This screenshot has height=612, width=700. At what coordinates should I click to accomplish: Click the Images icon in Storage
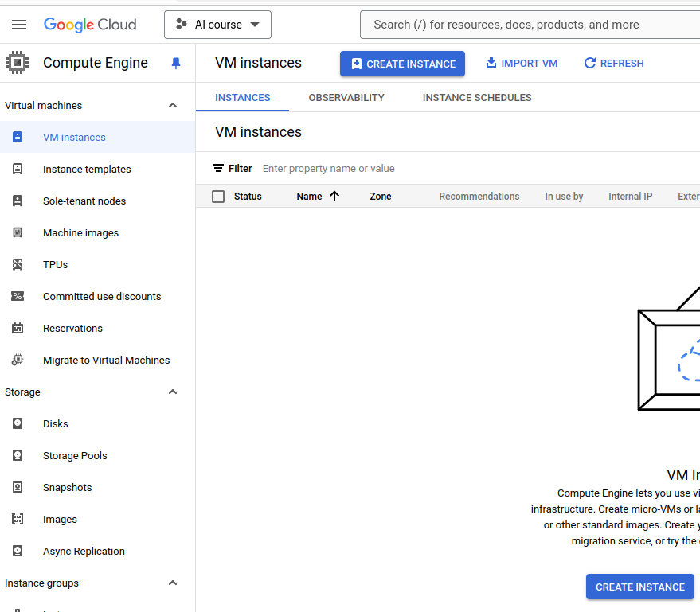point(18,519)
